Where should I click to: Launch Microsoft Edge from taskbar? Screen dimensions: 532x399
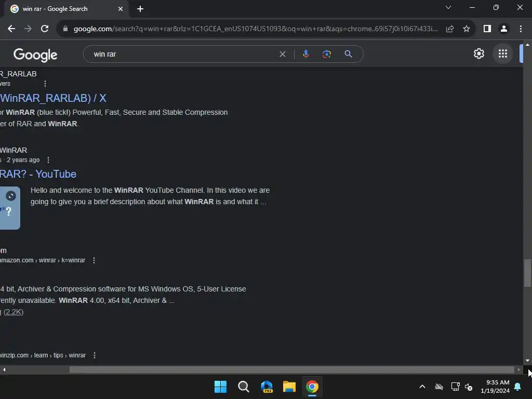(267, 387)
